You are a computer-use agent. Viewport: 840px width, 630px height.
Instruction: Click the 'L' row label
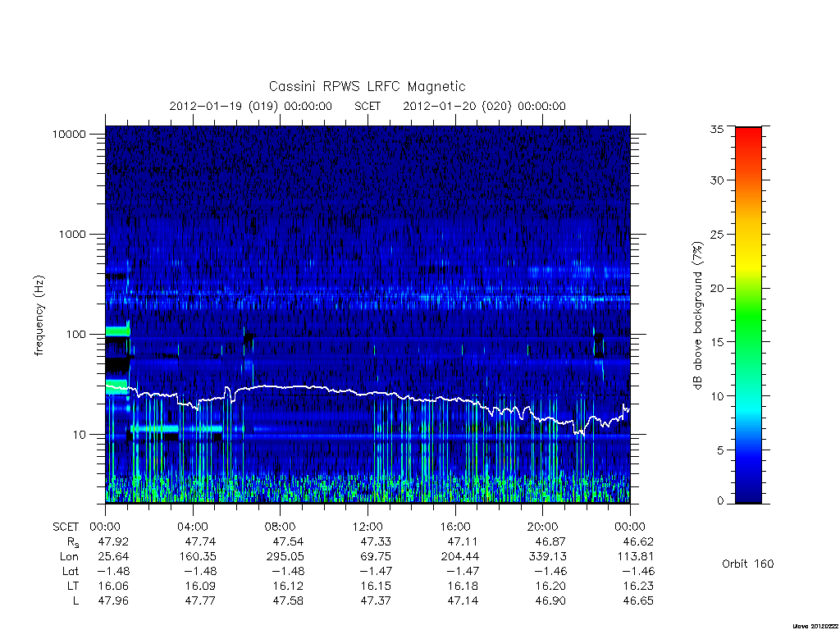pyautogui.click(x=75, y=601)
